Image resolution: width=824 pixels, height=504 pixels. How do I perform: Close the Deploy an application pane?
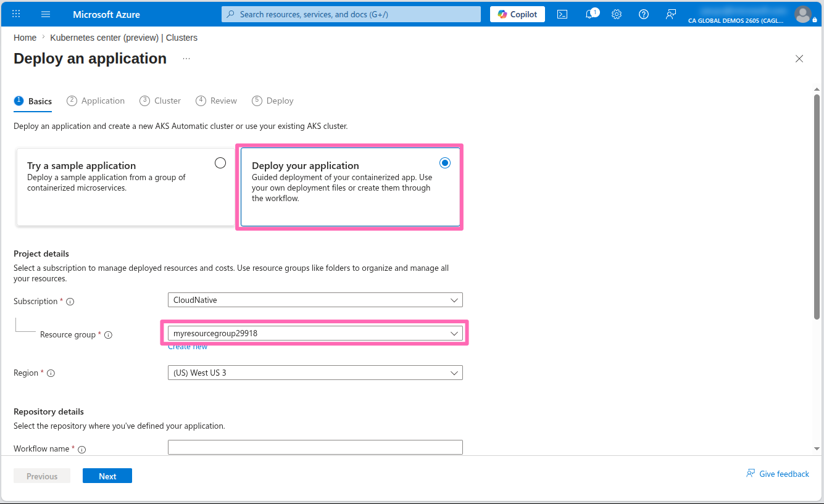click(799, 59)
